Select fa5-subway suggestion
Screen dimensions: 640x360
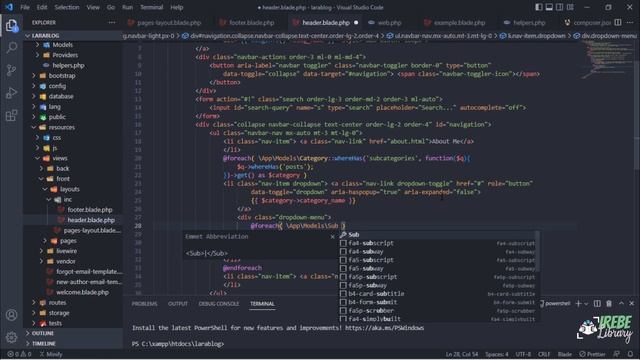click(438, 268)
